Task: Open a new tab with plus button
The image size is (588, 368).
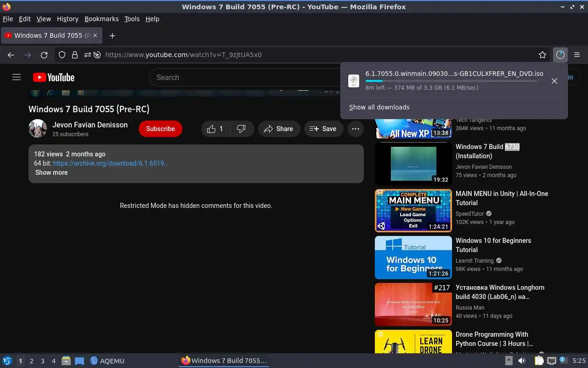Action: (112, 35)
